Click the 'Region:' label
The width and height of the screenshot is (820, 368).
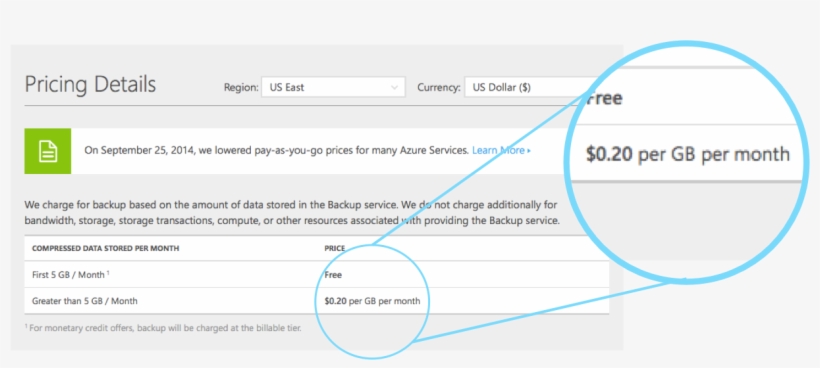[241, 87]
